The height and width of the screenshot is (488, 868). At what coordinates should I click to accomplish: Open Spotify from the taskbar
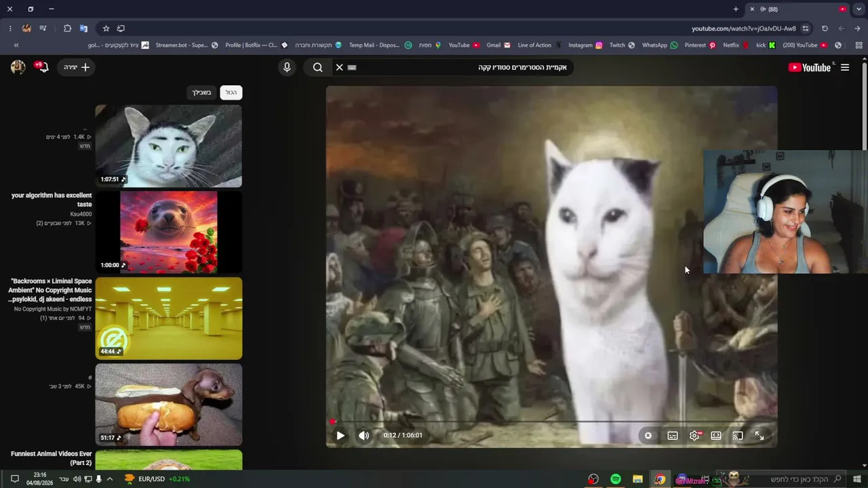coord(616,479)
